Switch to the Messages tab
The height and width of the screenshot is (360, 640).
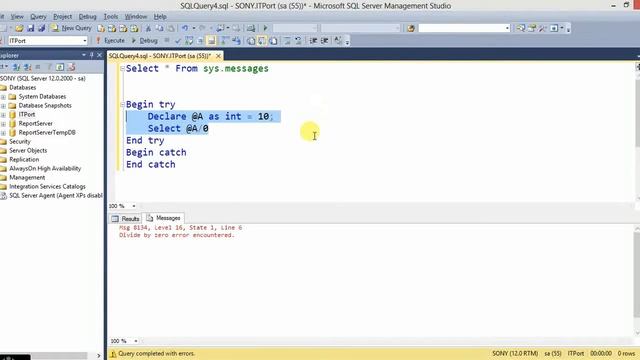tap(164, 218)
